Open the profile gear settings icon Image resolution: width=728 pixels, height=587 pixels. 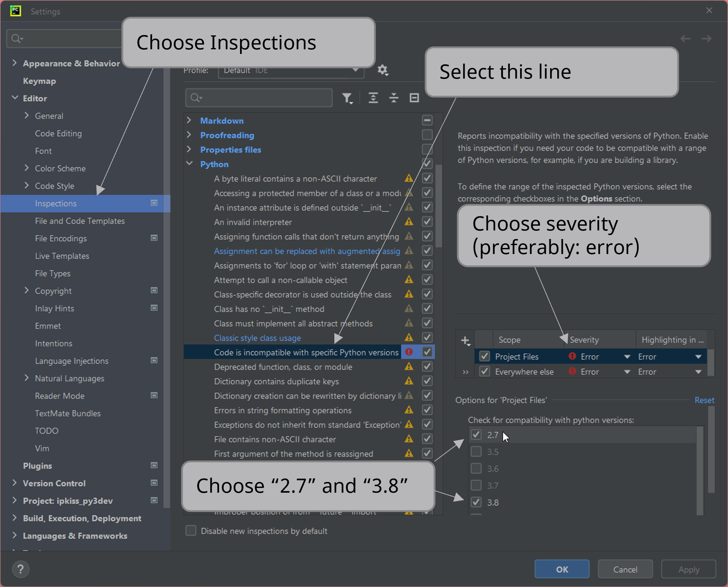[383, 70]
